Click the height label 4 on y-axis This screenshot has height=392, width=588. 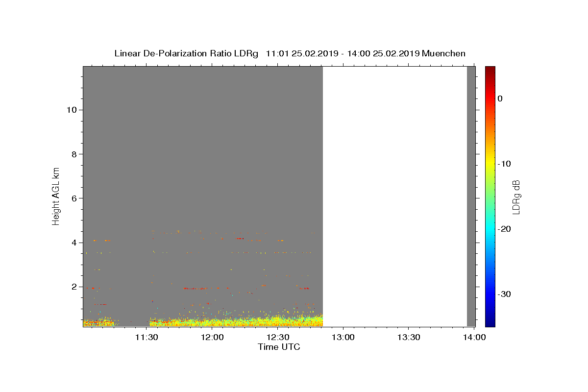75,243
